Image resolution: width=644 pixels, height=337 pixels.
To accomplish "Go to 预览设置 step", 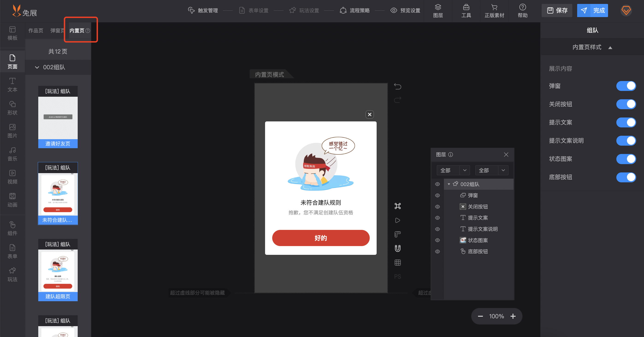I will point(405,11).
